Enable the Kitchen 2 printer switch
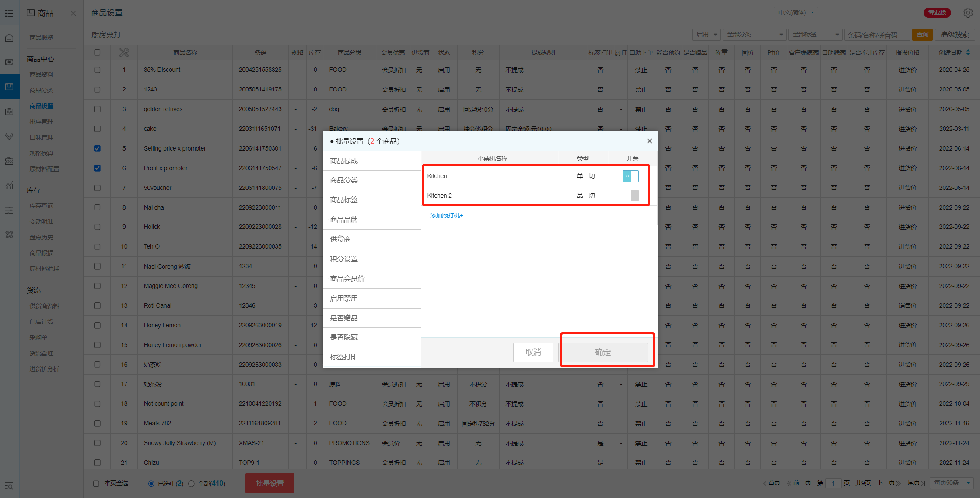This screenshot has height=498, width=980. (x=630, y=196)
